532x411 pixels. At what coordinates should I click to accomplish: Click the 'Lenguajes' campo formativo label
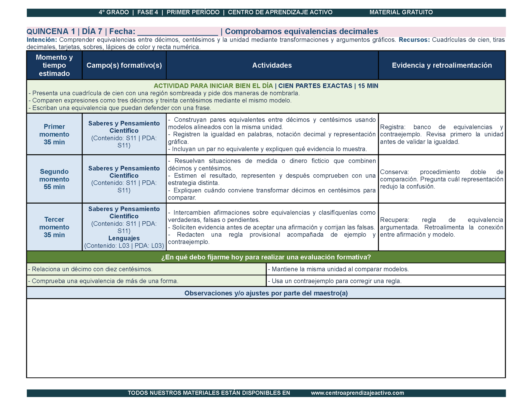(x=124, y=238)
